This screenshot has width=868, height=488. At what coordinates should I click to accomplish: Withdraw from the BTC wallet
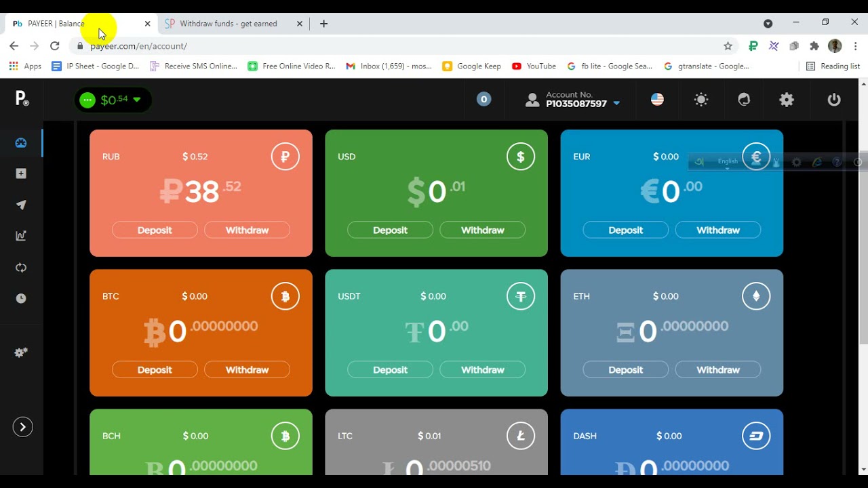(247, 370)
